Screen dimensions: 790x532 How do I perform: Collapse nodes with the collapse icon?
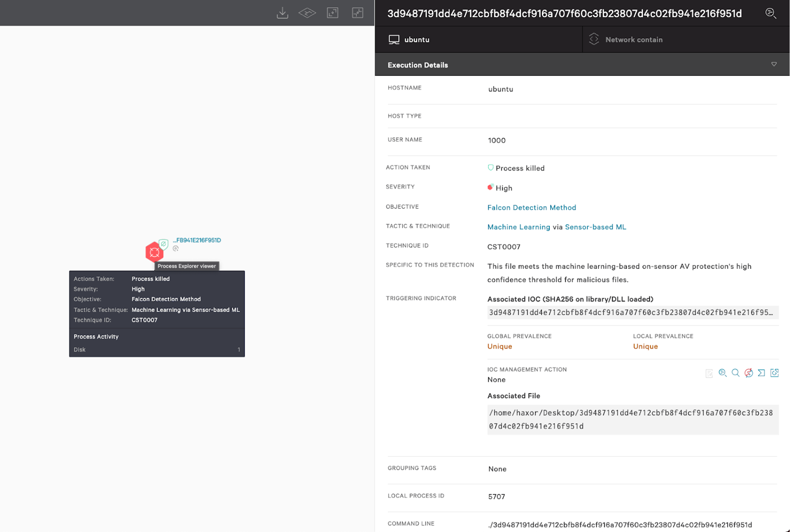357,13
